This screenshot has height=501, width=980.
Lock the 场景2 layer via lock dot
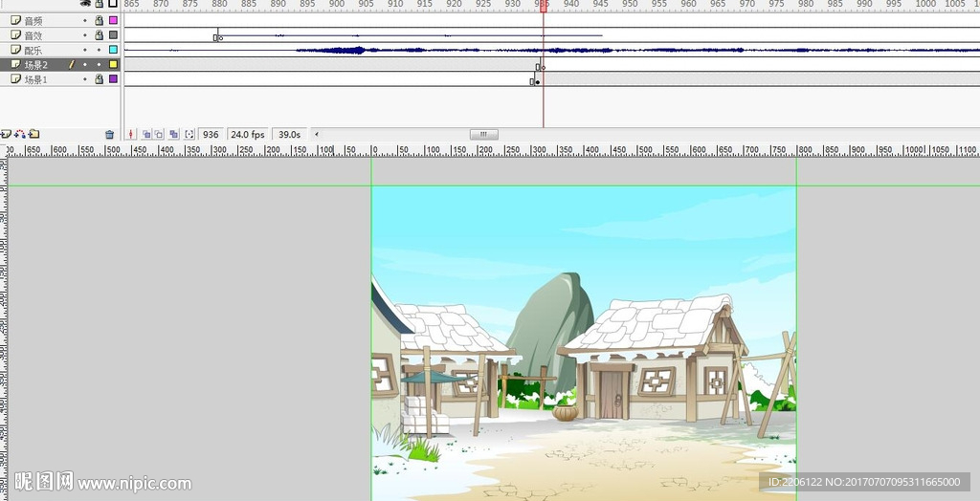(x=99, y=64)
